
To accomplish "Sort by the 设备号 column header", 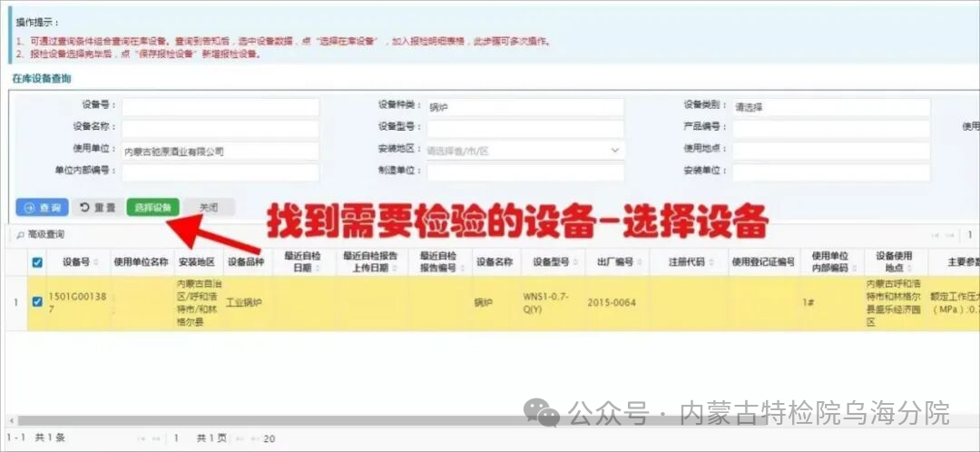I will 79,262.
